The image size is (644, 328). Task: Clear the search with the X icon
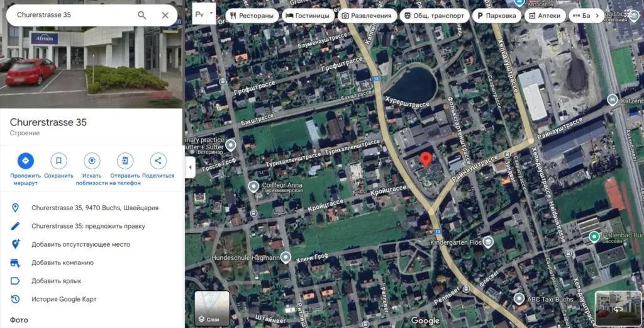click(x=165, y=15)
